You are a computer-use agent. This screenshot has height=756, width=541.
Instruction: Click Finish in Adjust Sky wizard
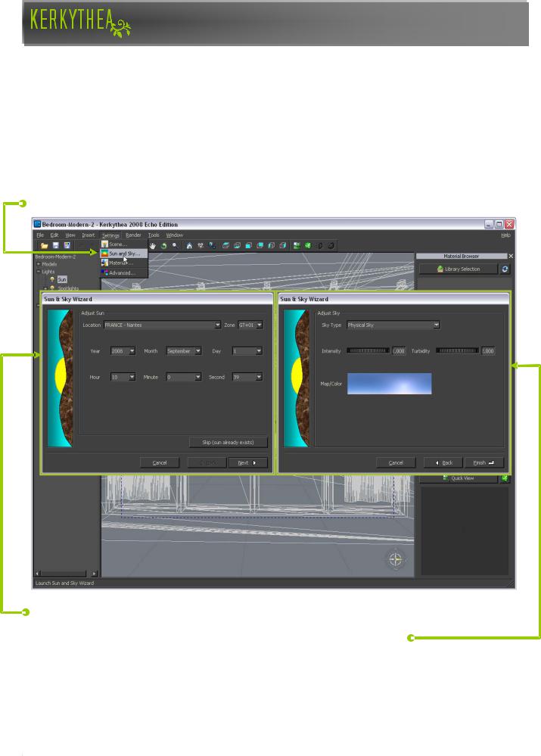[x=484, y=463]
